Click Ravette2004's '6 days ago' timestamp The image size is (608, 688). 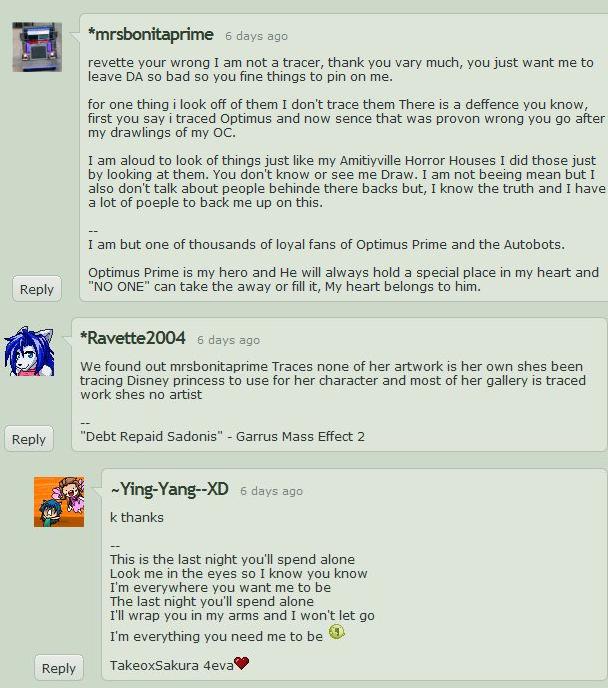pos(229,340)
